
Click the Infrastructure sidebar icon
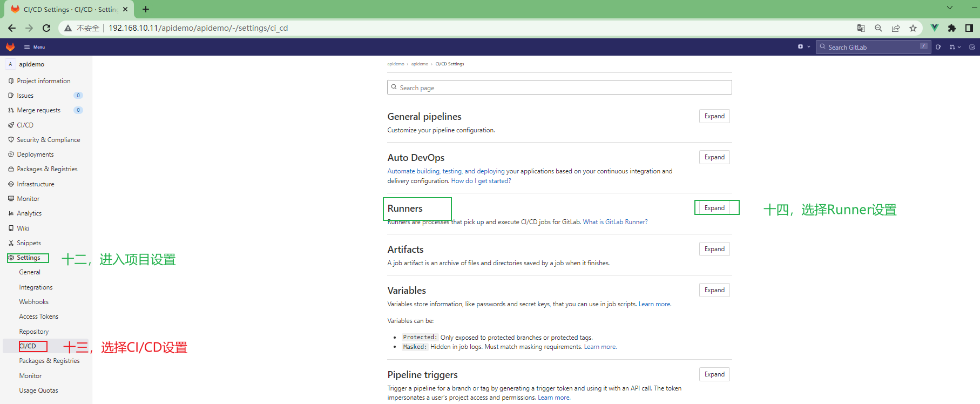pos(11,184)
